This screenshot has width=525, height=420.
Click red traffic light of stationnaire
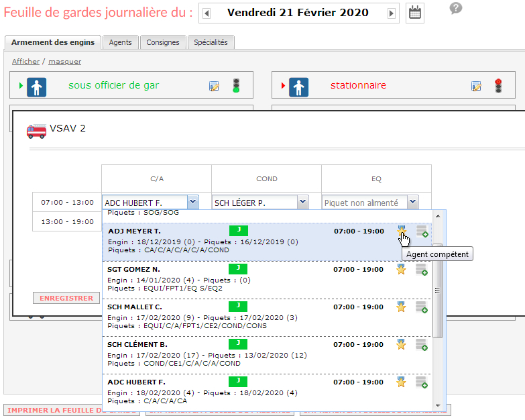498,86
